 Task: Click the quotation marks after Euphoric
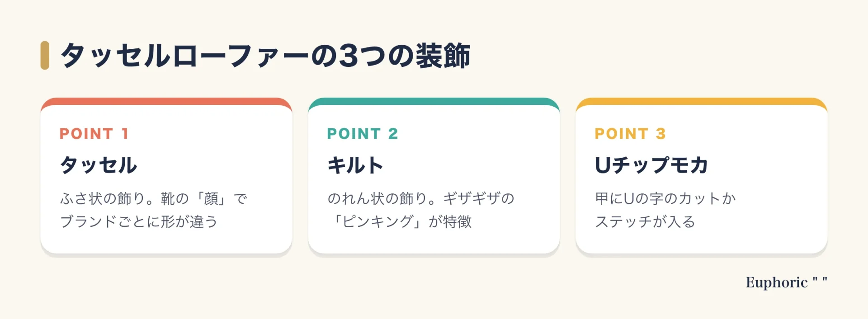point(820,280)
